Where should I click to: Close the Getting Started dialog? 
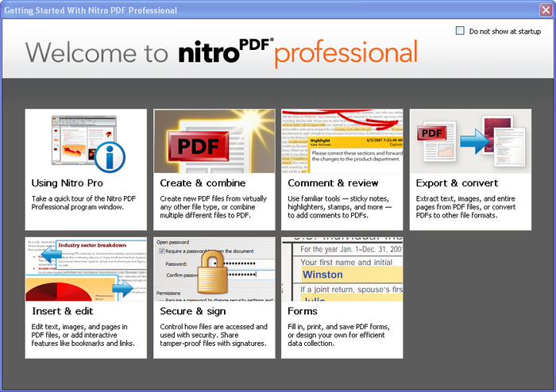[x=545, y=8]
